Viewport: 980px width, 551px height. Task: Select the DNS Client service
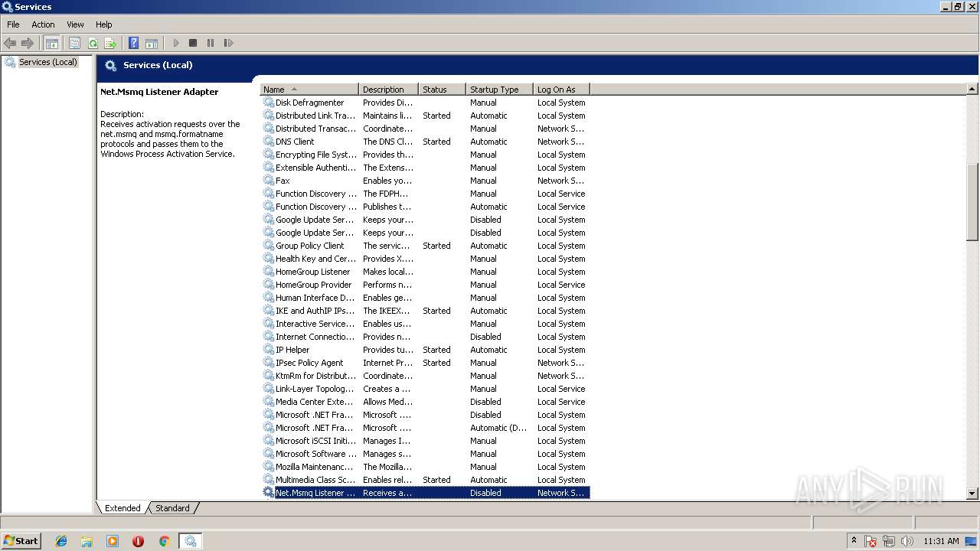pyautogui.click(x=426, y=142)
